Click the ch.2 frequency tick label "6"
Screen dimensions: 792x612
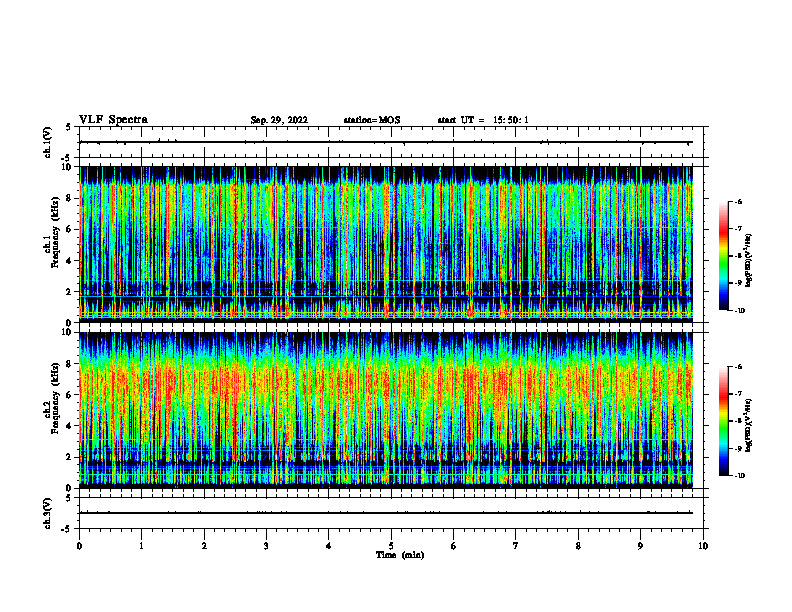click(70, 395)
